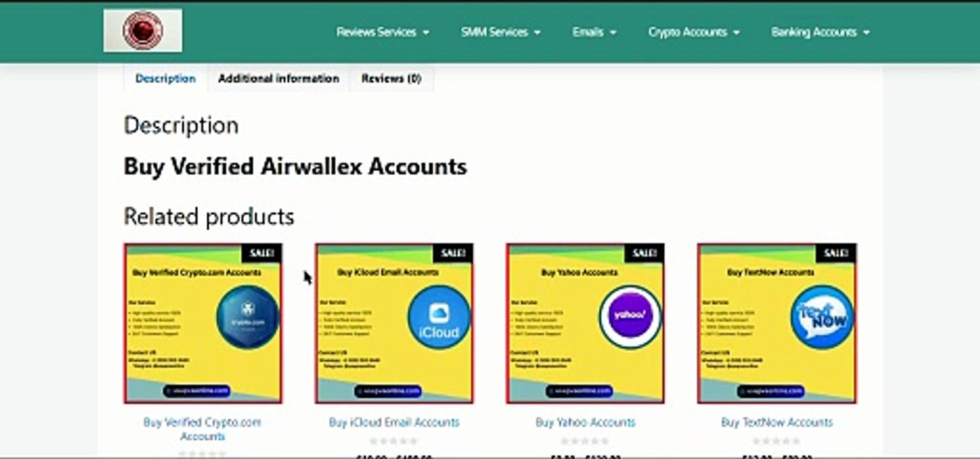Open the Buy Yahoo Accounts thumbnail
Viewport: 980px width, 459px height.
[x=586, y=323]
